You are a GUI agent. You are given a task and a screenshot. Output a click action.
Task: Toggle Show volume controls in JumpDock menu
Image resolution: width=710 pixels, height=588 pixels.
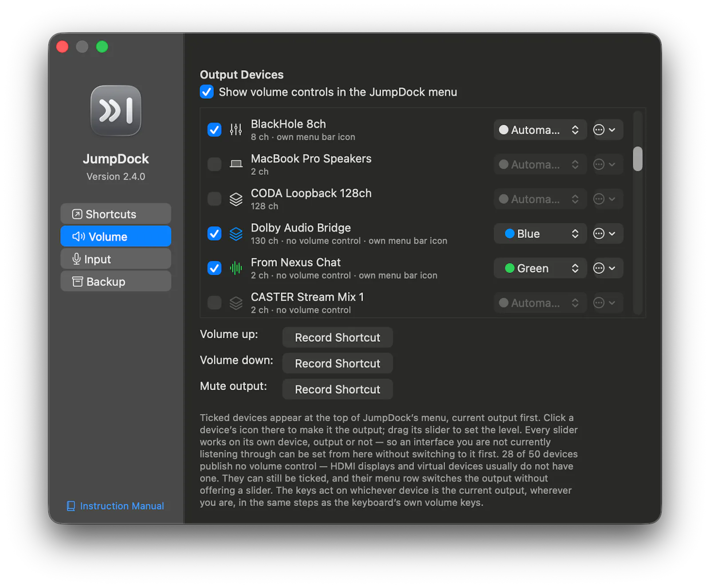click(x=207, y=92)
